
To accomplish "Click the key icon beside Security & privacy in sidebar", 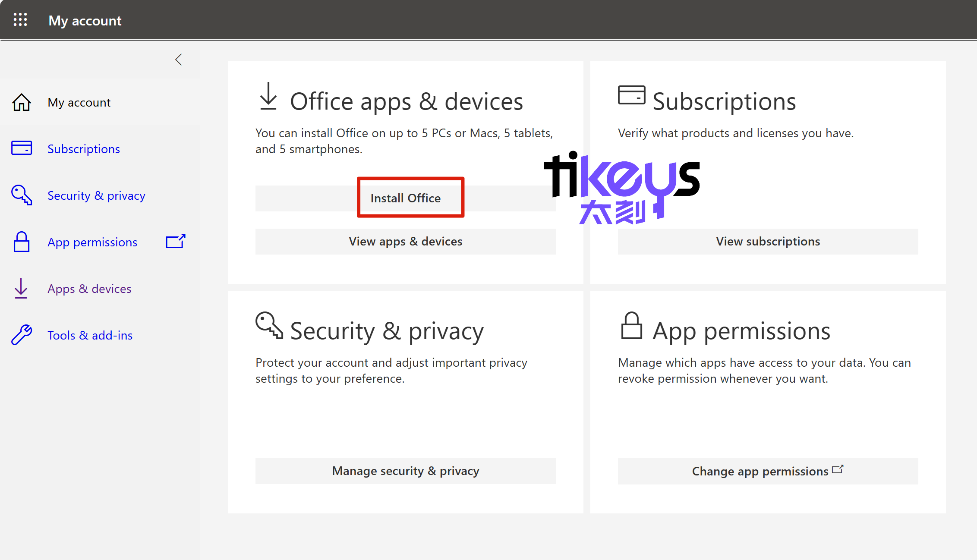I will coord(22,195).
